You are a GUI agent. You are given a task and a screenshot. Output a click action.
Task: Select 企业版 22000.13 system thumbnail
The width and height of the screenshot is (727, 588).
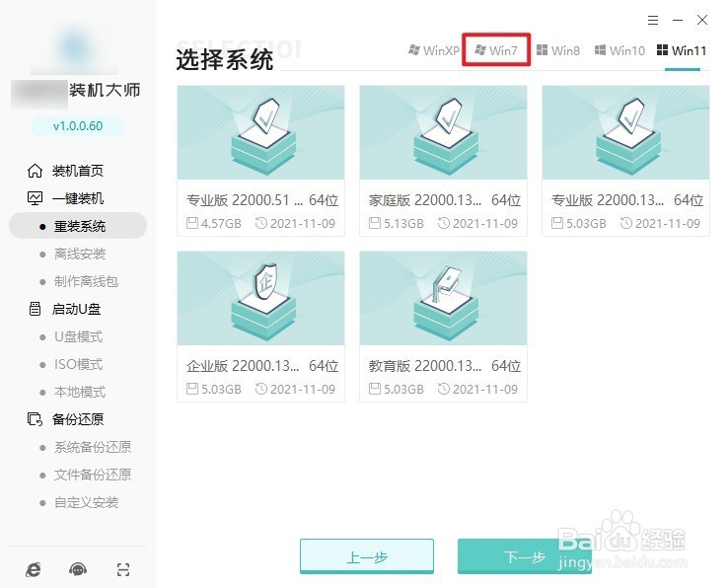[x=260, y=298]
